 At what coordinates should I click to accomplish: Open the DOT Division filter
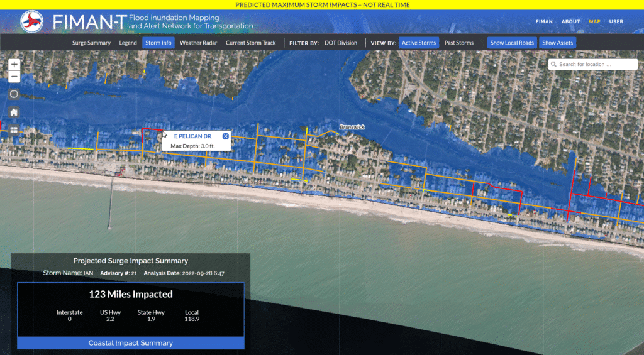340,43
